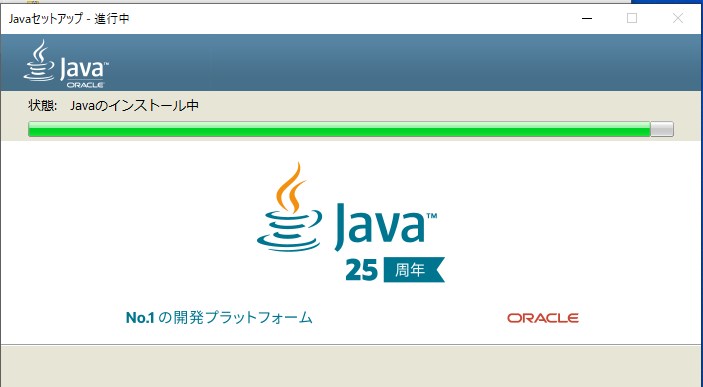The width and height of the screenshot is (703, 387).
Task: Click the large orange steam Java cup icon
Action: click(x=289, y=207)
